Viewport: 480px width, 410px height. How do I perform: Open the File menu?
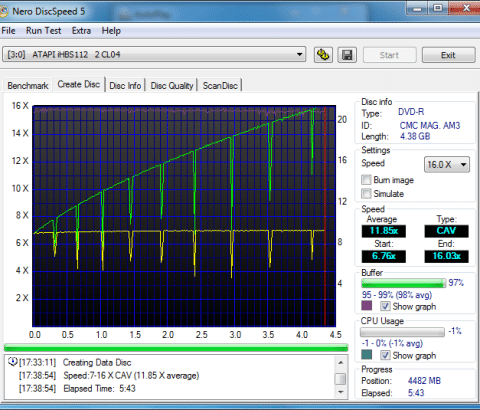point(8,31)
